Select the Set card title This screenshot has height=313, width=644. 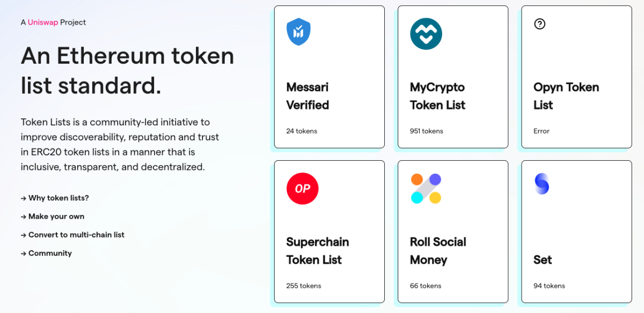pos(543,260)
